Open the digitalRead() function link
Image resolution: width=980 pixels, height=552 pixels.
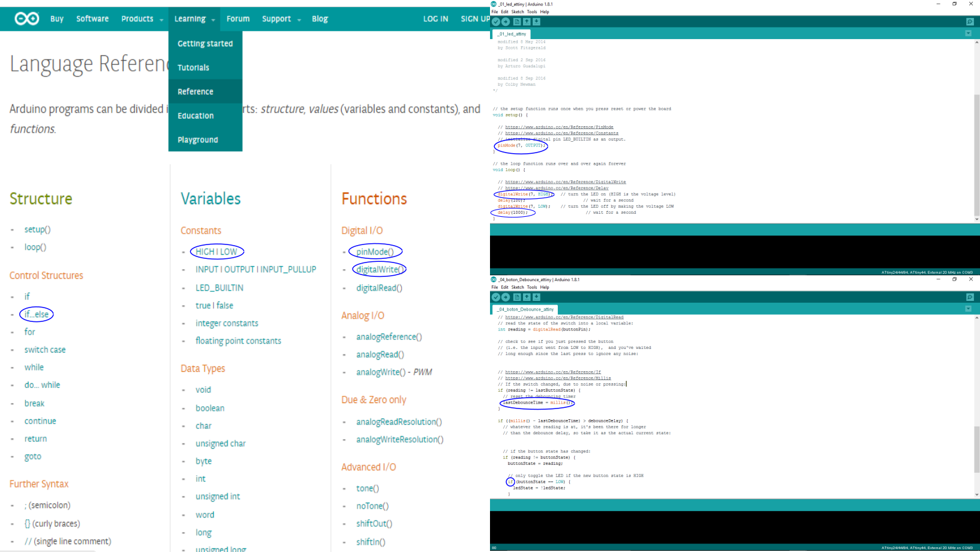point(379,288)
